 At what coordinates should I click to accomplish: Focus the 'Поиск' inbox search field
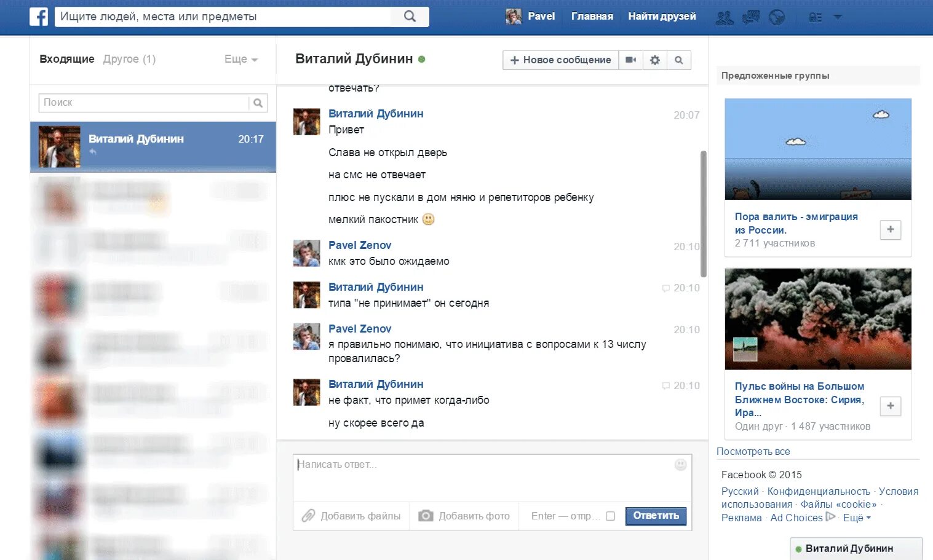[144, 103]
